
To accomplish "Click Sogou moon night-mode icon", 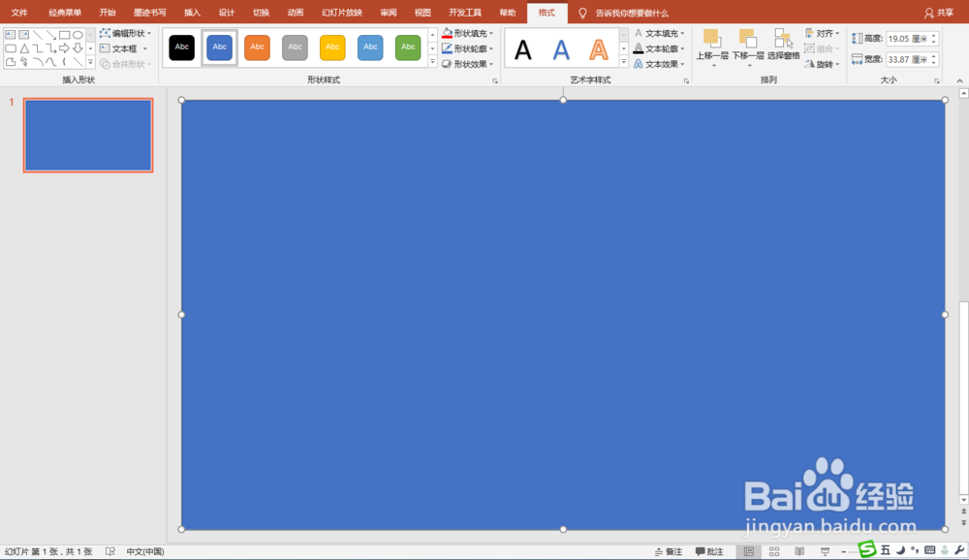I will pos(900,550).
